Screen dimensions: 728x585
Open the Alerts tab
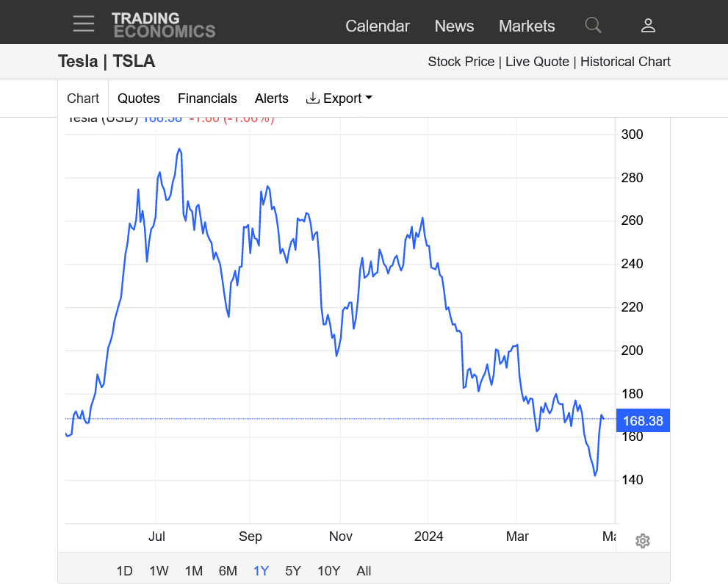click(x=272, y=98)
